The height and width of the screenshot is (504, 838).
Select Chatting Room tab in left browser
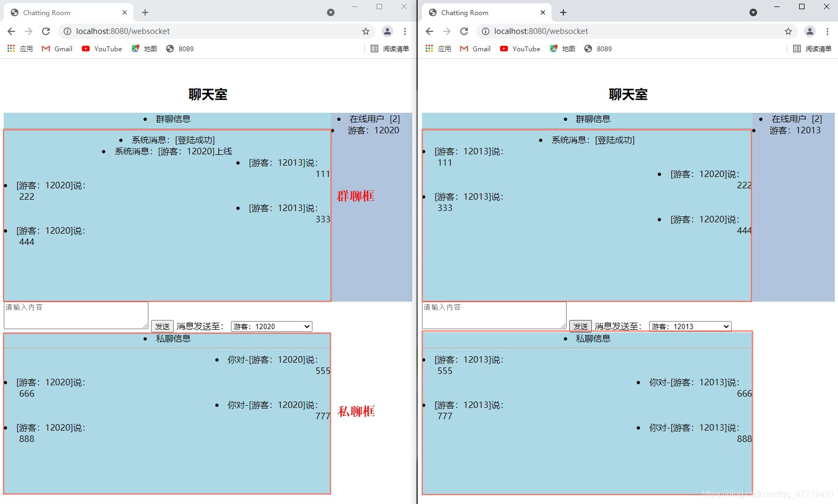[69, 12]
